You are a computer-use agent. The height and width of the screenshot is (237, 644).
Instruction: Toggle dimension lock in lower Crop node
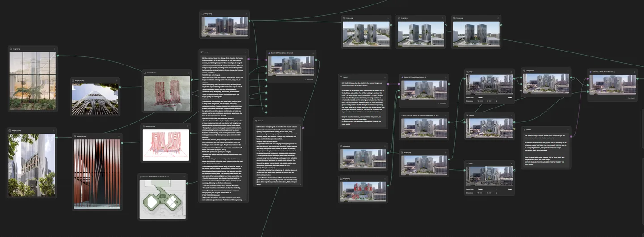coord(496,193)
